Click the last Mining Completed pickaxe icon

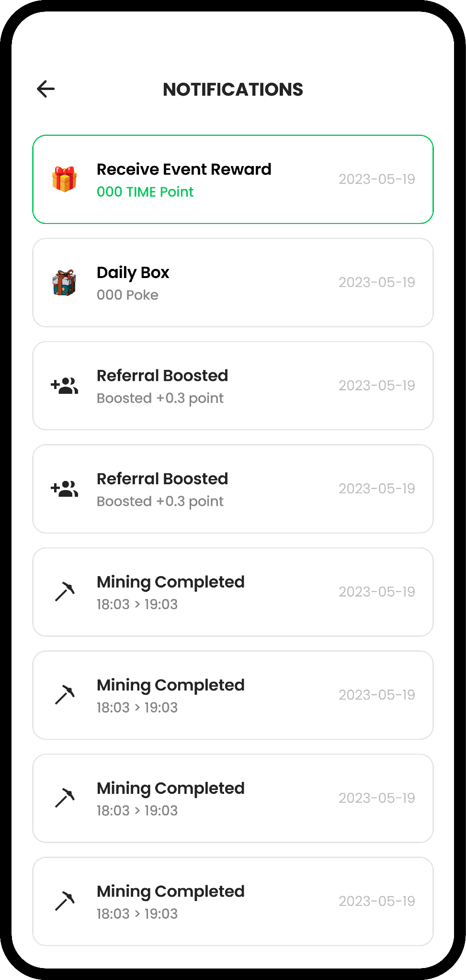click(65, 901)
